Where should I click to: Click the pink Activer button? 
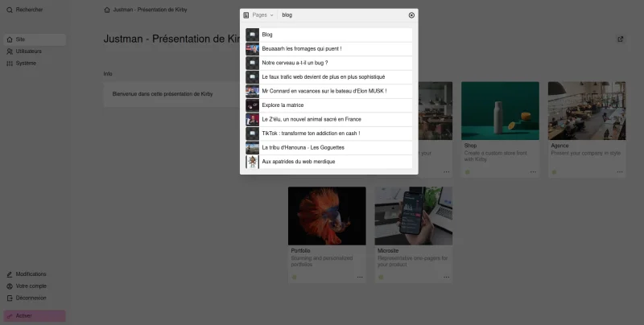[35, 316]
